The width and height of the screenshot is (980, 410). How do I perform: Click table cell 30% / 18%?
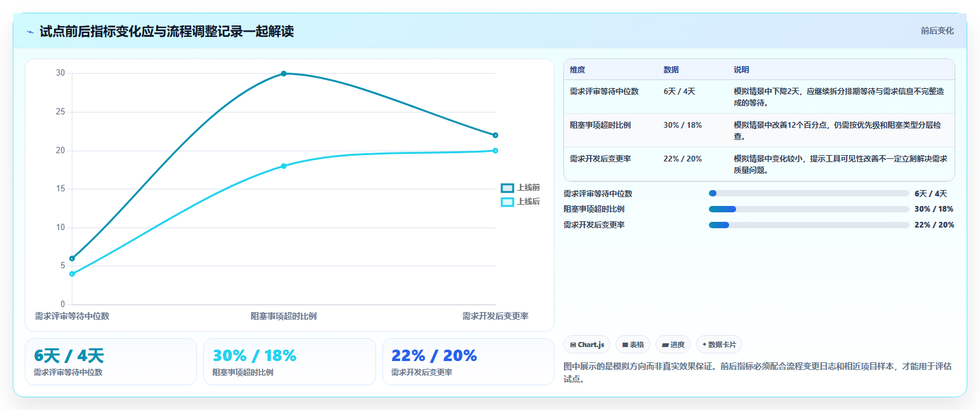click(x=683, y=125)
